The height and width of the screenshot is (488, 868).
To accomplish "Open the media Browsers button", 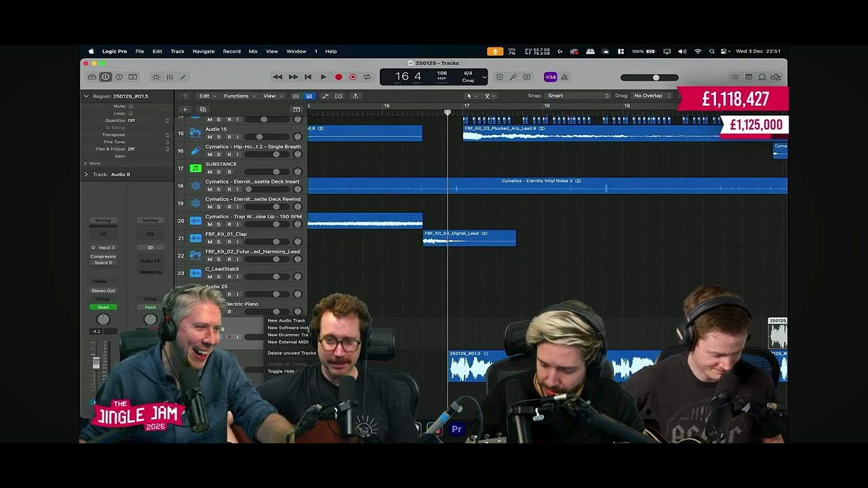I will point(776,77).
